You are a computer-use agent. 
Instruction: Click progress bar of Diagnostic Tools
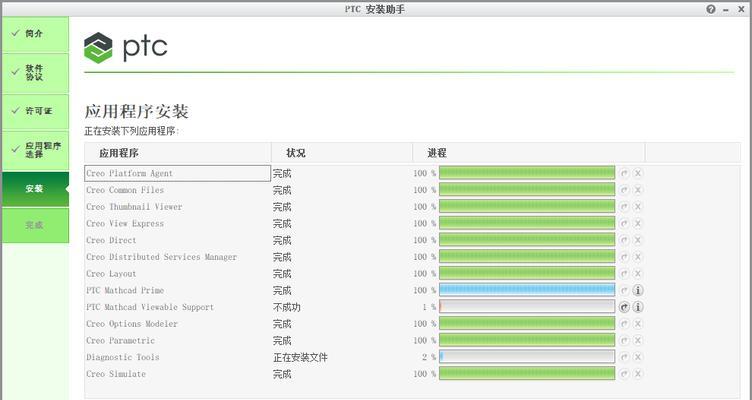point(527,357)
